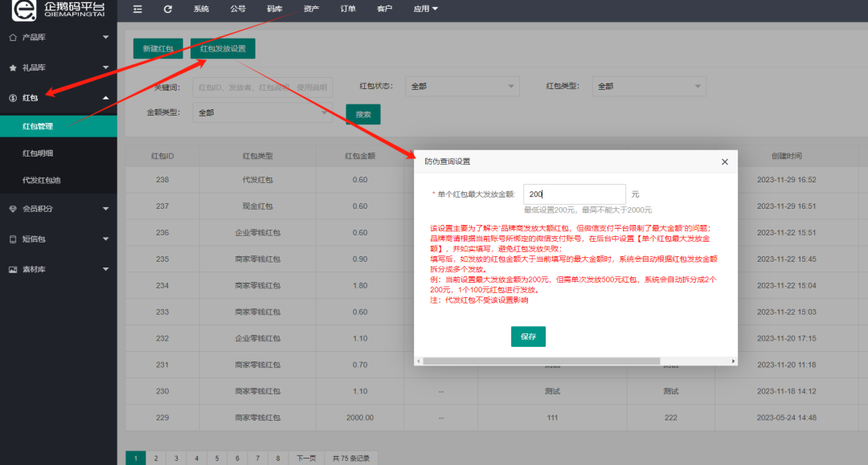Screen dimensions: 868x465
Task: Open the 客户 top menu
Action: 384,9
